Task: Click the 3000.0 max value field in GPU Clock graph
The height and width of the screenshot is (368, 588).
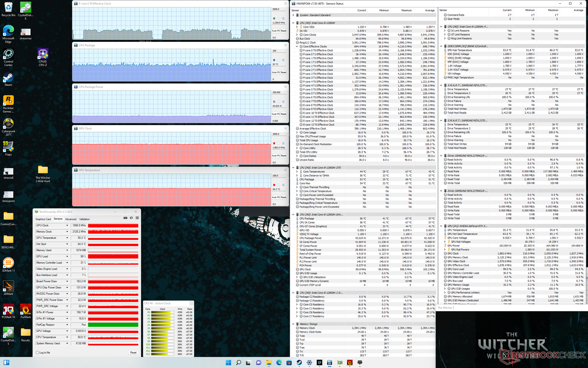Action: tap(279, 134)
